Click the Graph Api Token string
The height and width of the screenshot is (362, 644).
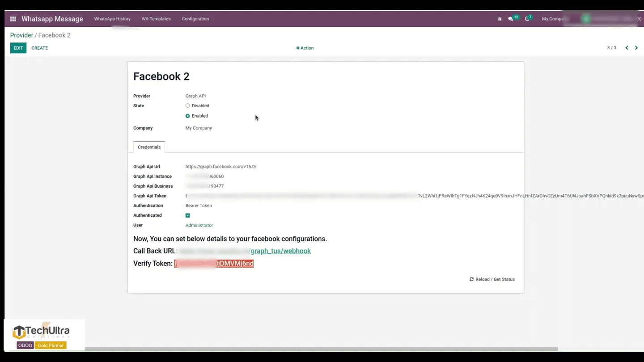[x=415, y=196]
